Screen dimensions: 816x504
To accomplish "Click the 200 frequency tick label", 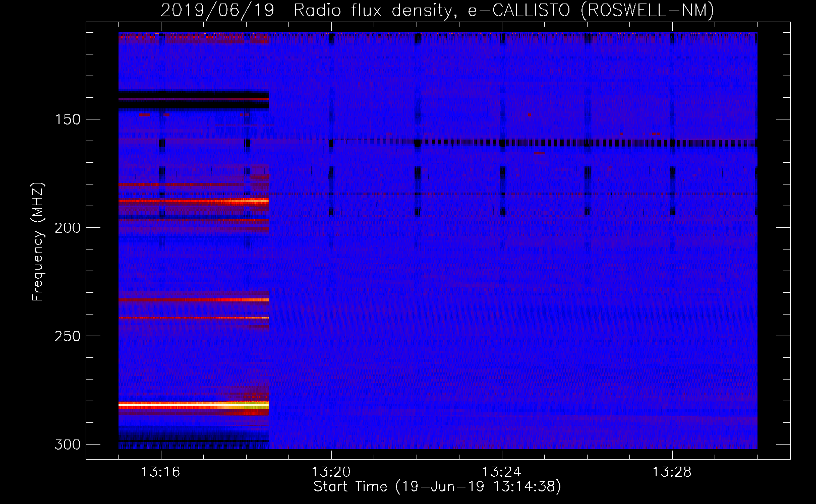I will tap(68, 228).
